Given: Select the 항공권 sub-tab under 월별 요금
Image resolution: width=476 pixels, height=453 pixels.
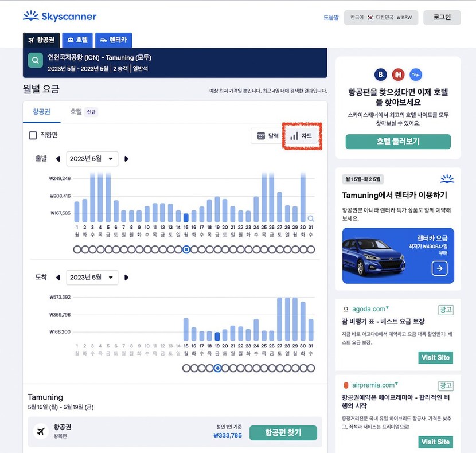Looking at the screenshot, I should tap(42, 112).
